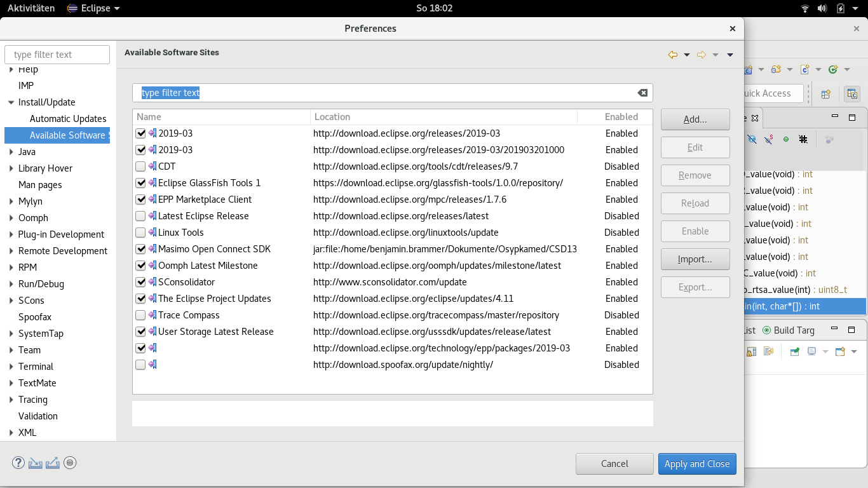Click the Quick Access field in Eclipse window
Viewport: 868px width, 488px height.
tap(774, 93)
